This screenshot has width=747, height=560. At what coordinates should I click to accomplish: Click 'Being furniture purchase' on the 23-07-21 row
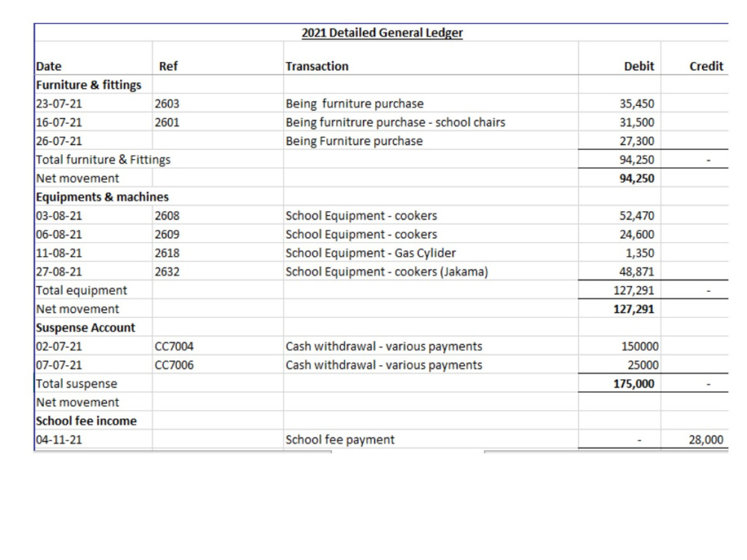(354, 103)
